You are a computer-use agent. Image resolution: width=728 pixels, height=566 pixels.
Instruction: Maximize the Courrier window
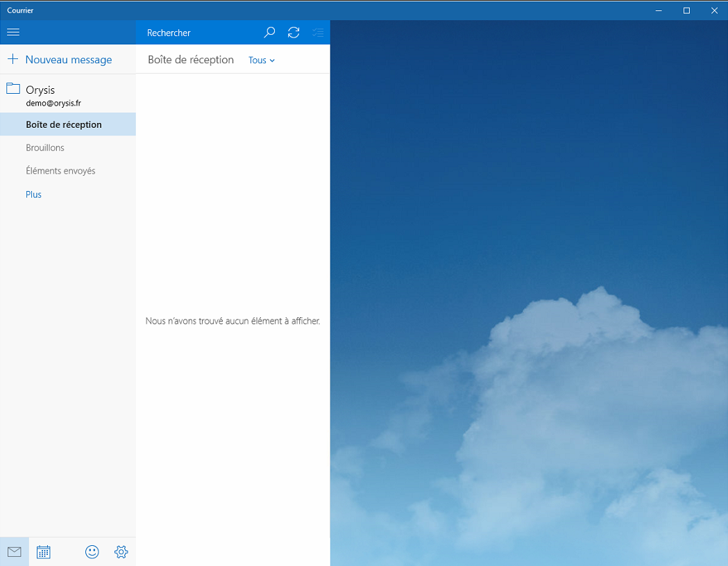pyautogui.click(x=686, y=10)
